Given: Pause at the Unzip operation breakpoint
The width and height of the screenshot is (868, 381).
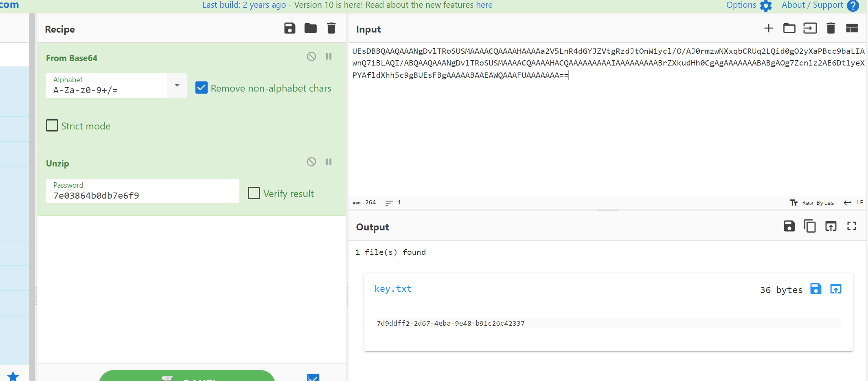Looking at the screenshot, I should pos(329,162).
